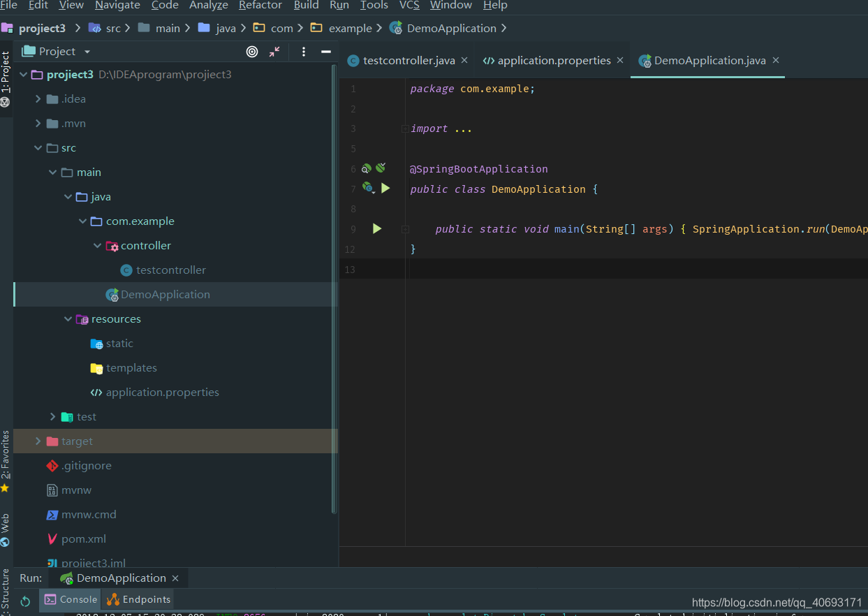The width and height of the screenshot is (868, 616).
Task: Expand the test folder
Action: click(x=53, y=417)
